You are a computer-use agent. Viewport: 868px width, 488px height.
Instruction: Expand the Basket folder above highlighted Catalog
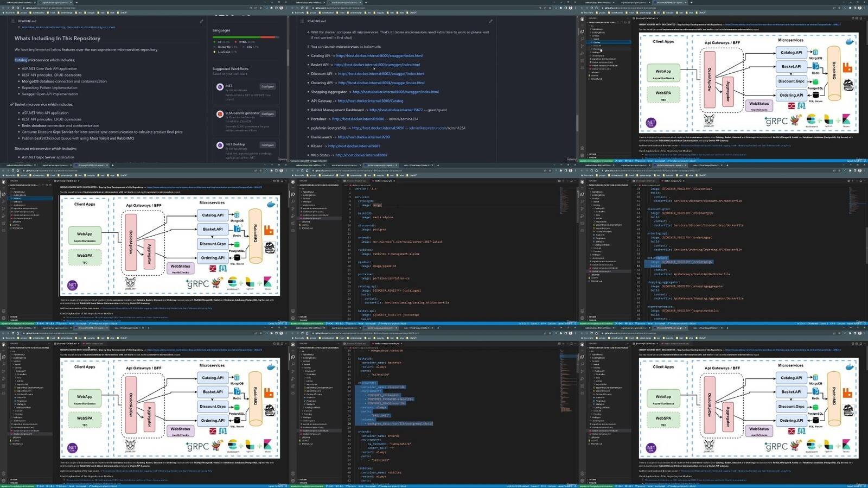[596, 39]
